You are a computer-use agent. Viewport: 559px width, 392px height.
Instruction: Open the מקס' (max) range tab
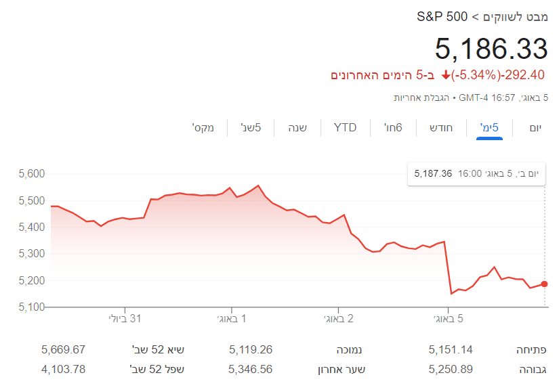pyautogui.click(x=203, y=127)
